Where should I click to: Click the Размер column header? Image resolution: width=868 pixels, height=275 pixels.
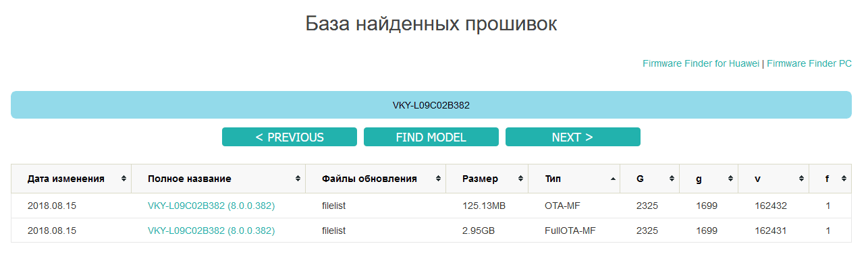tap(487, 179)
